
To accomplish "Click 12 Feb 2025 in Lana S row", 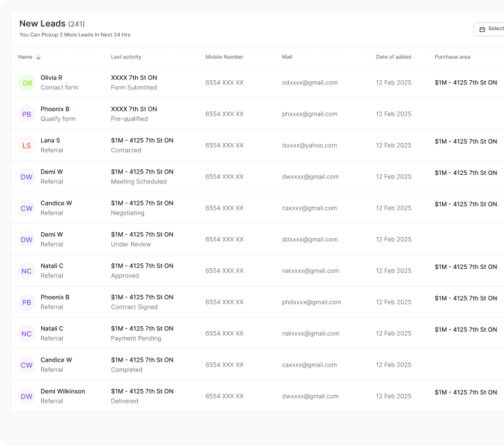I will coord(393,146).
